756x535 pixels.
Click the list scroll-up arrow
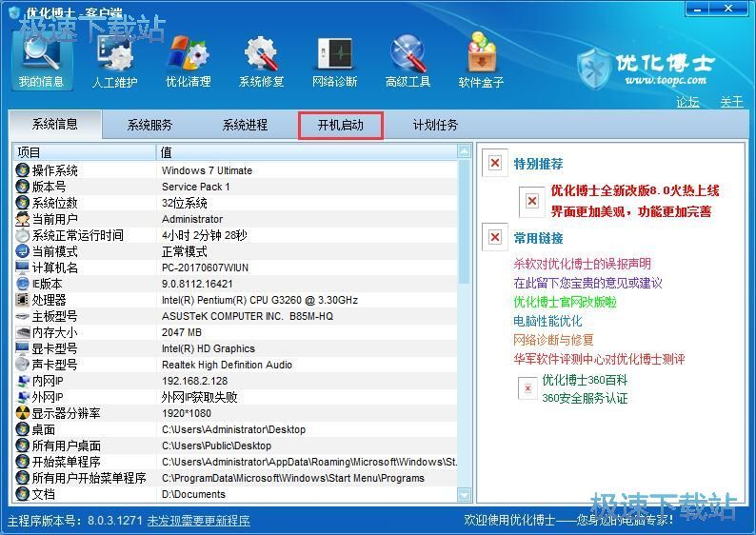point(464,151)
